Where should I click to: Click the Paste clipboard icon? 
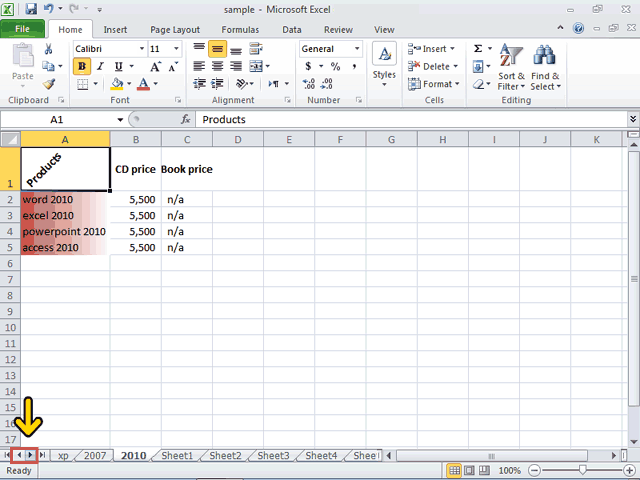[23, 56]
